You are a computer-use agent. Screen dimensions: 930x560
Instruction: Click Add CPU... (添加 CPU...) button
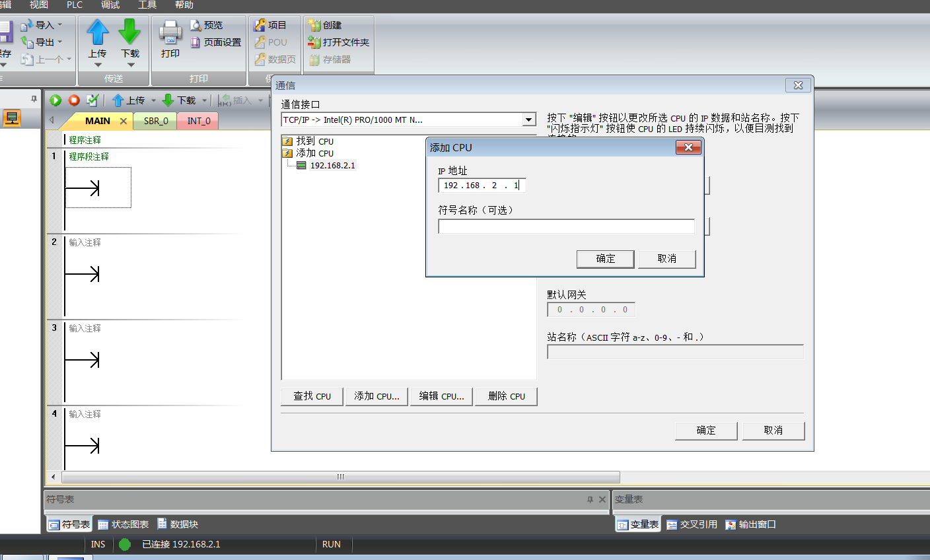376,396
